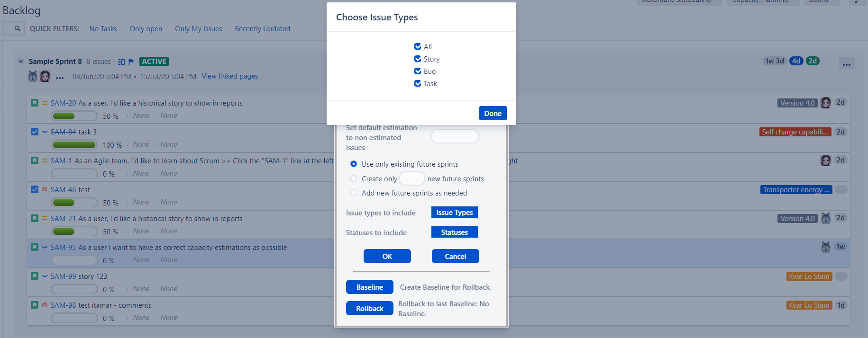Click the SAM-20 progress bar at 50 %
868x338 pixels.
click(74, 116)
